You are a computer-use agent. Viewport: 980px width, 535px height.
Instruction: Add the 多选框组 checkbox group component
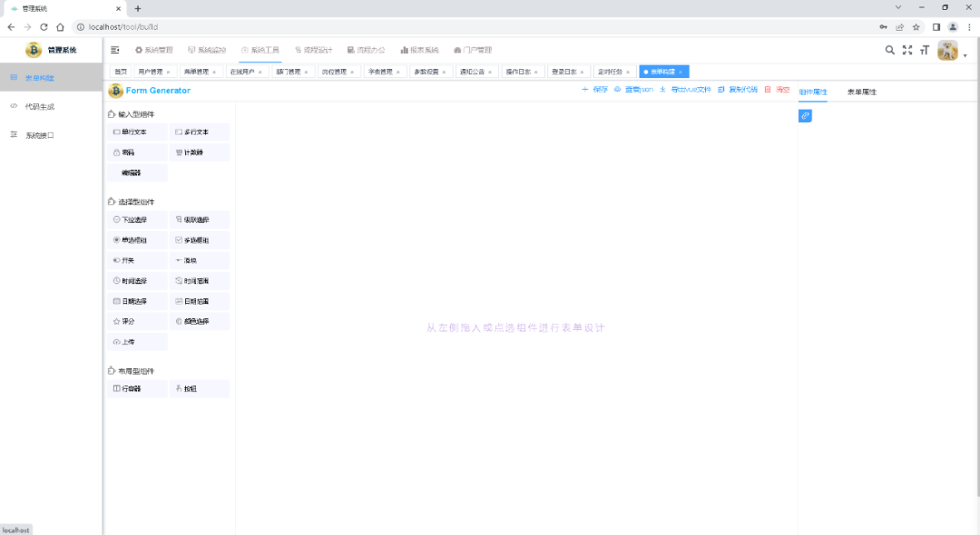tap(199, 239)
